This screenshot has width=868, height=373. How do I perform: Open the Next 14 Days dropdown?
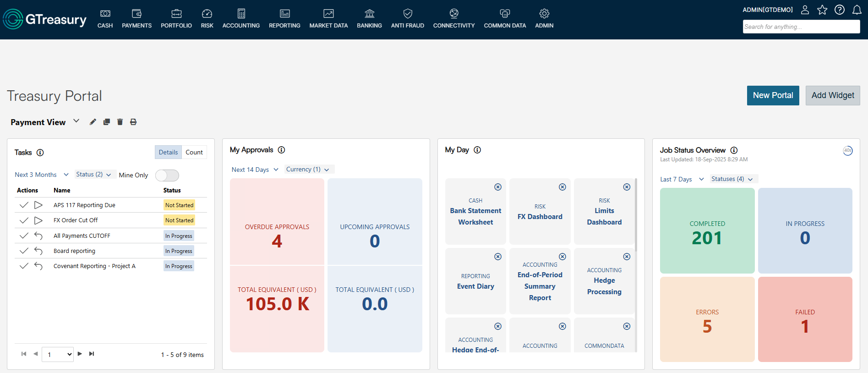pos(255,170)
